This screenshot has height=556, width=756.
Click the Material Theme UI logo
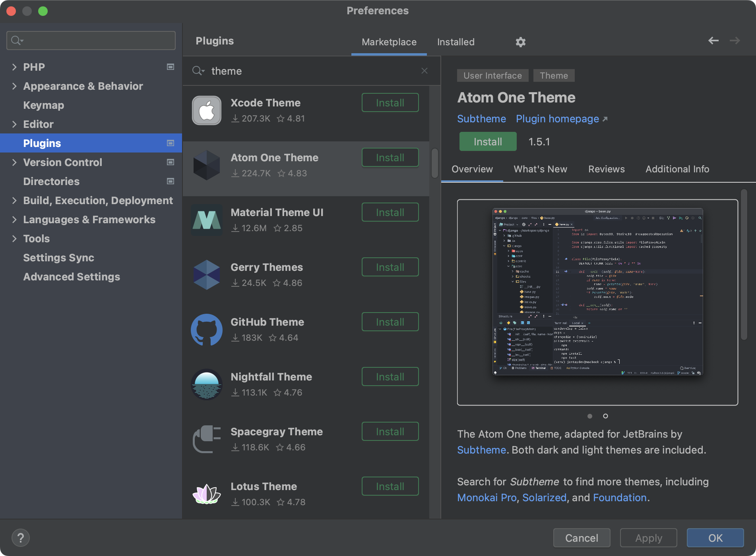point(206,220)
